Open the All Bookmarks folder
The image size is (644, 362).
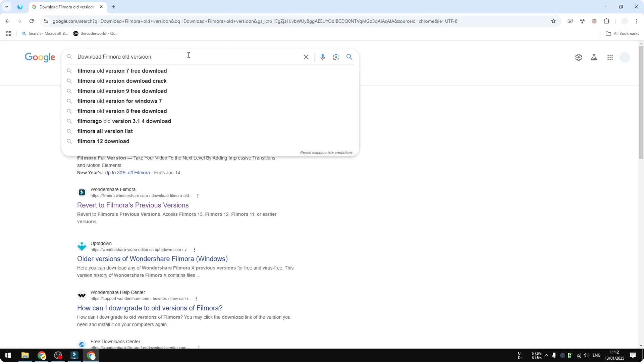point(622,34)
